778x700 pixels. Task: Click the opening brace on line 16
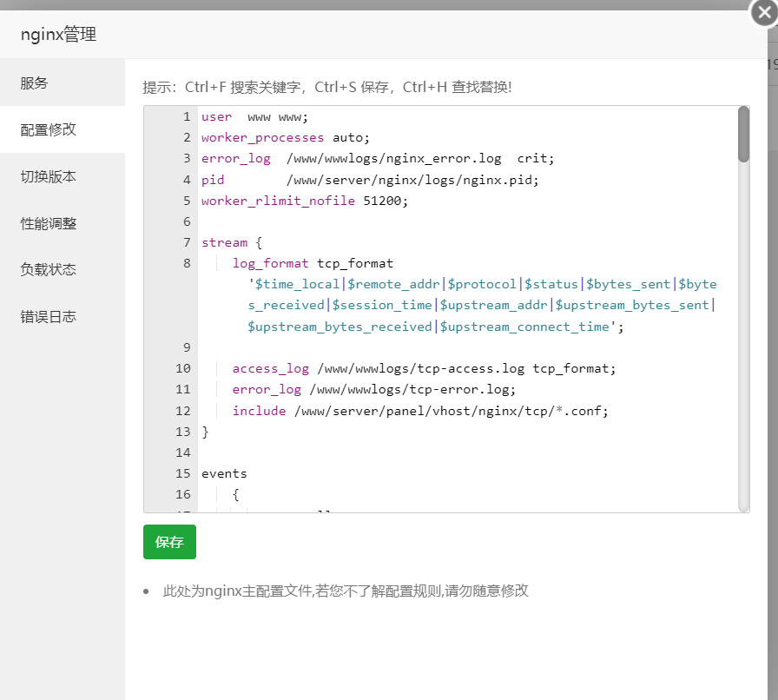click(x=235, y=494)
